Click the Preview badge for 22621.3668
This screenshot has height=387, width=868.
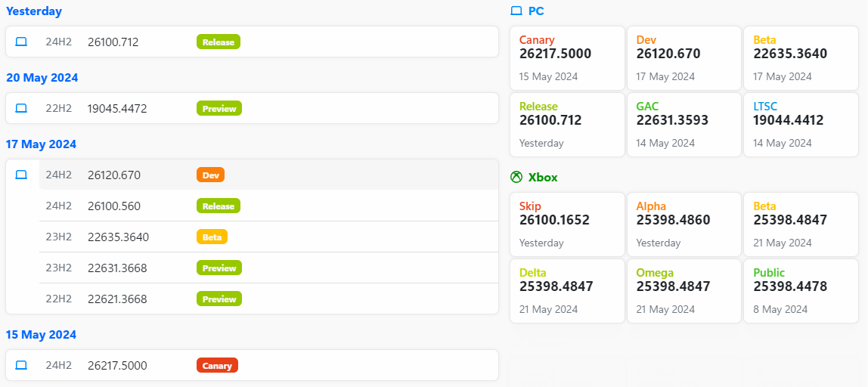click(219, 299)
